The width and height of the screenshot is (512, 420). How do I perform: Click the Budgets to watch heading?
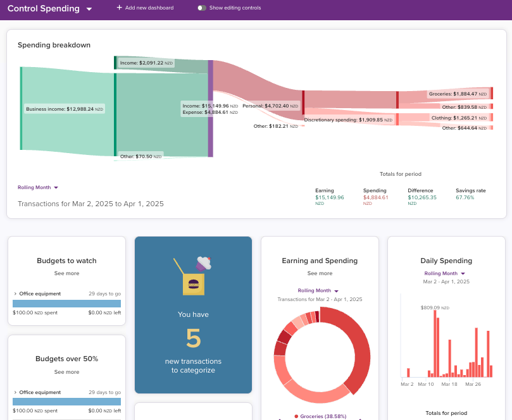click(66, 261)
